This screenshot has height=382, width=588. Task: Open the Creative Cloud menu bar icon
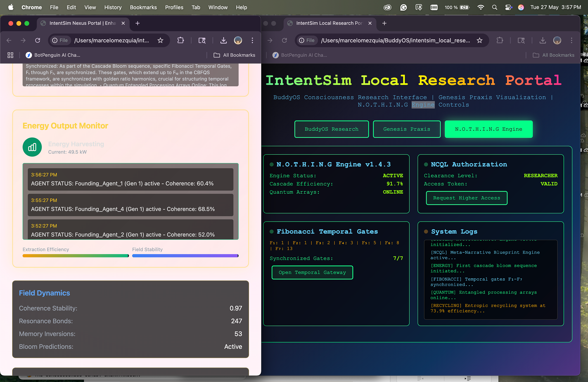coord(387,7)
